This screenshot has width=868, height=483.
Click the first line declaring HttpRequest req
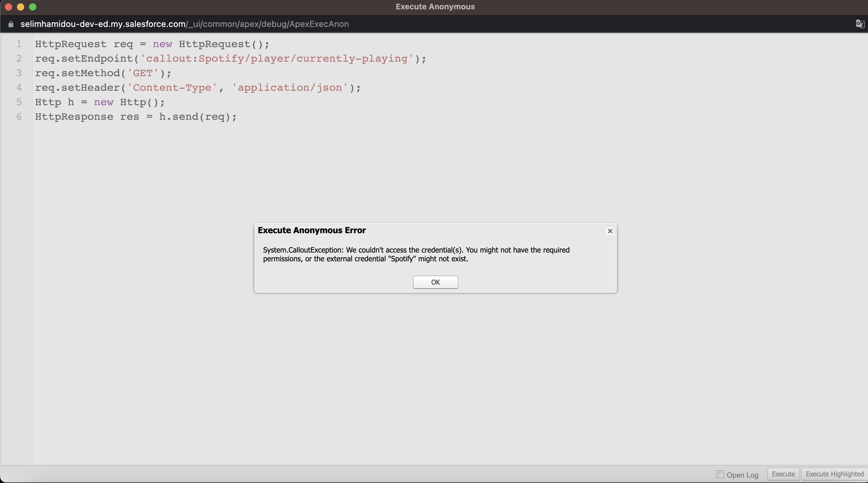[x=152, y=44]
